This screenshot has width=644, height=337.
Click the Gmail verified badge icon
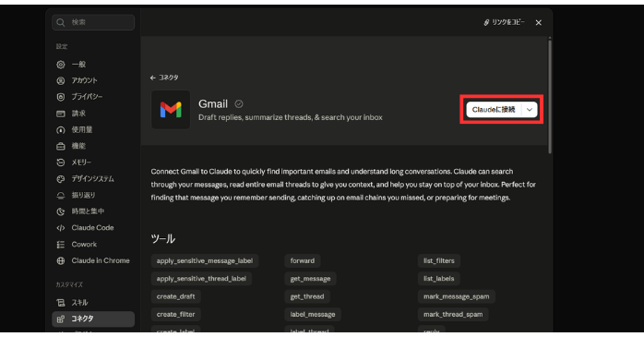pos(239,104)
